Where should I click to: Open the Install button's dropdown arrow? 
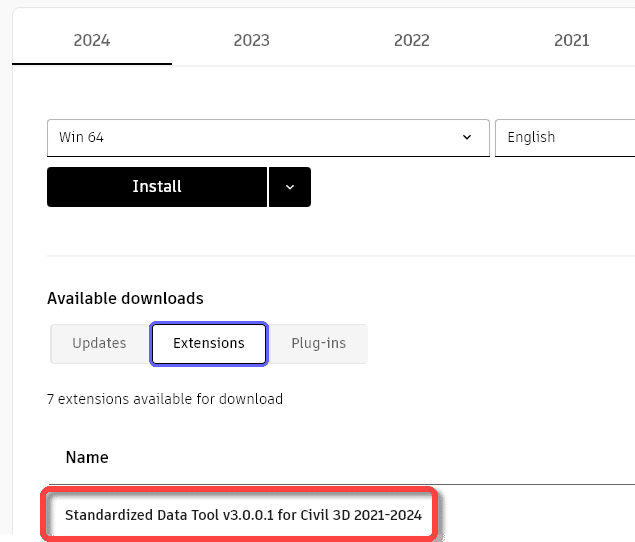(290, 187)
